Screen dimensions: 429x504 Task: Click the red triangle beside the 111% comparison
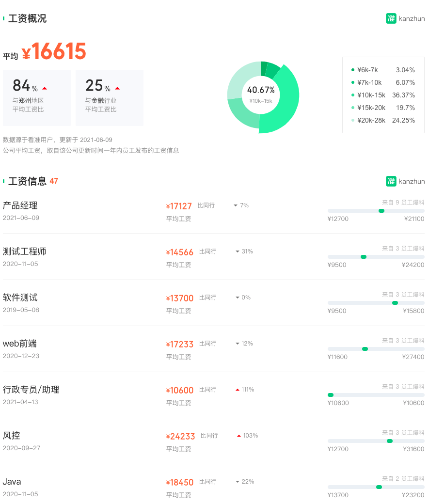[238, 389]
